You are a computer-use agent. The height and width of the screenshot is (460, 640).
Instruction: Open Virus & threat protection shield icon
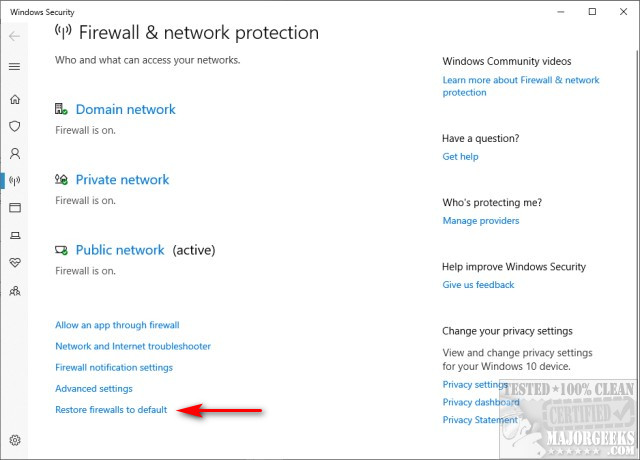pyautogui.click(x=14, y=127)
